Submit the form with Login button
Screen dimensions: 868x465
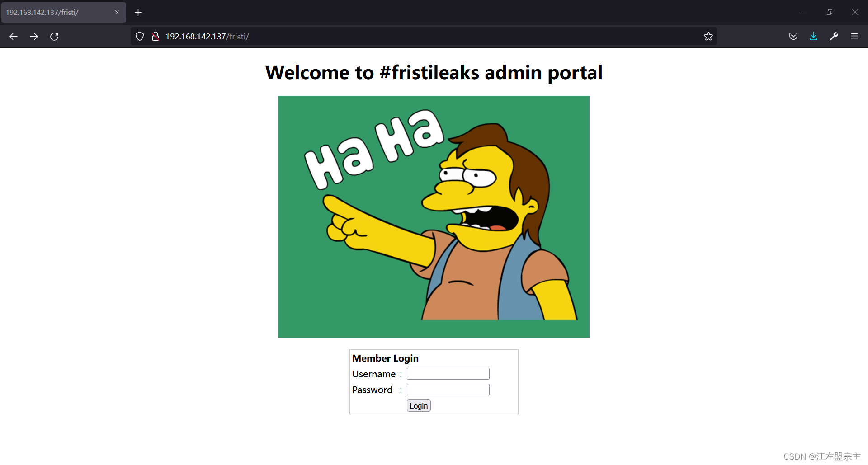click(x=419, y=406)
